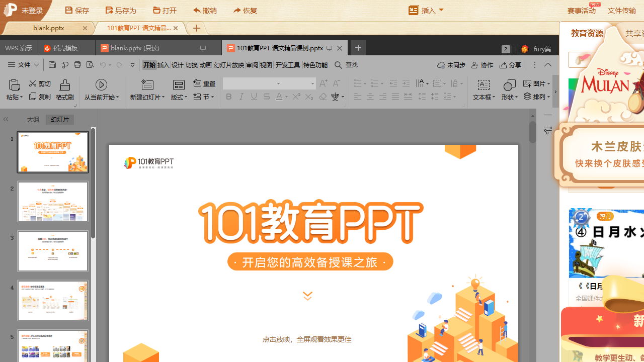Open the bullet list dropdown arrow

pos(365,84)
